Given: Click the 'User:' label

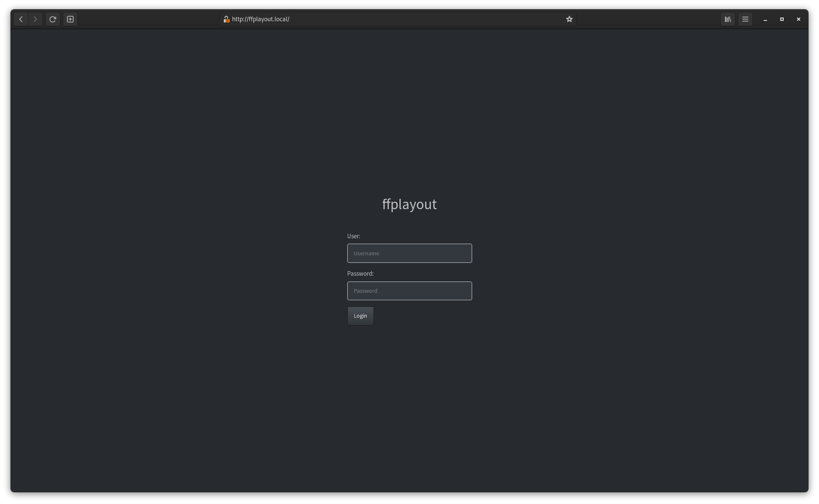Looking at the screenshot, I should [x=354, y=236].
